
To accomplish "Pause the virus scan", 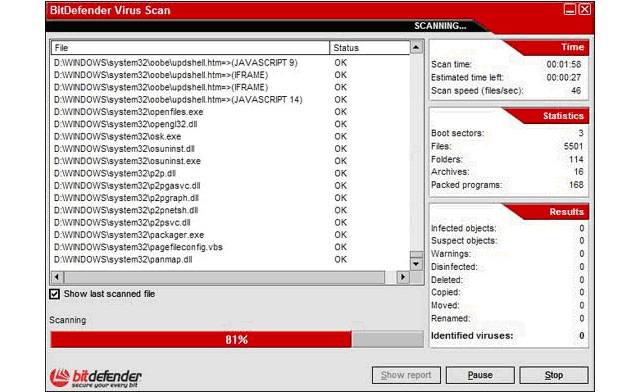I will (480, 375).
